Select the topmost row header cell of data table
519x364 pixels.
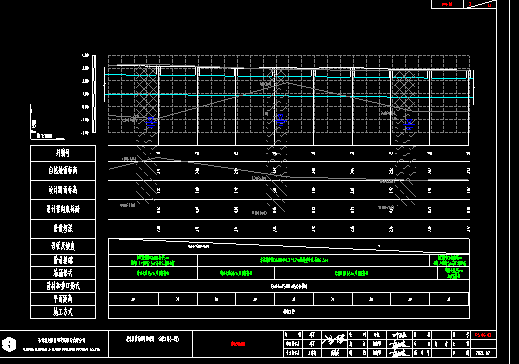63,153
